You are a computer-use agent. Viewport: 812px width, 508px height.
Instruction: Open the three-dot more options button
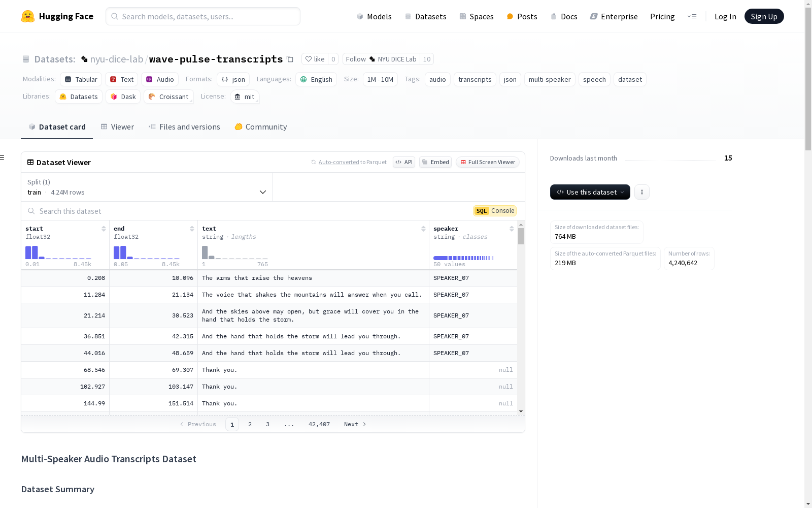(642, 192)
